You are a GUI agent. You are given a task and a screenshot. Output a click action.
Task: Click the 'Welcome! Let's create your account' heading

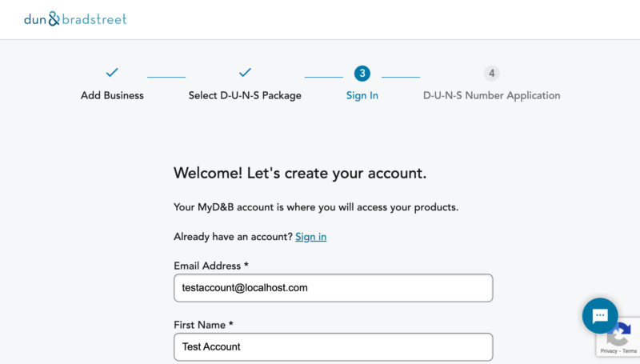coord(300,173)
